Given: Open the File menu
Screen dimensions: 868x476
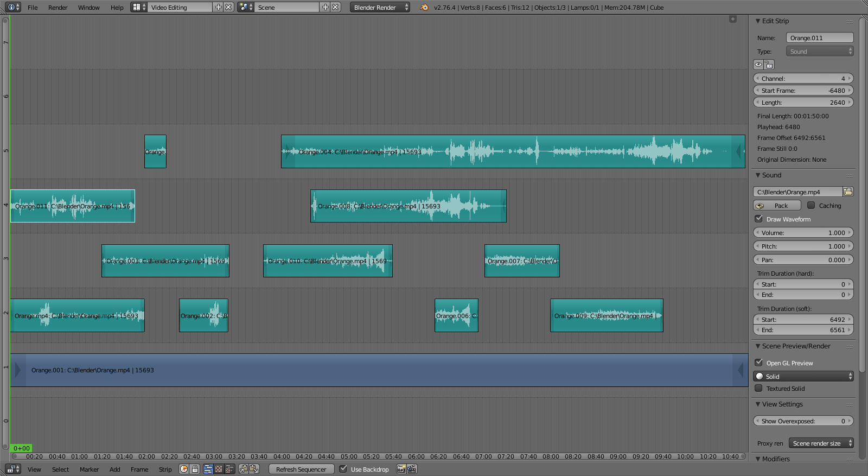Looking at the screenshot, I should 33,8.
